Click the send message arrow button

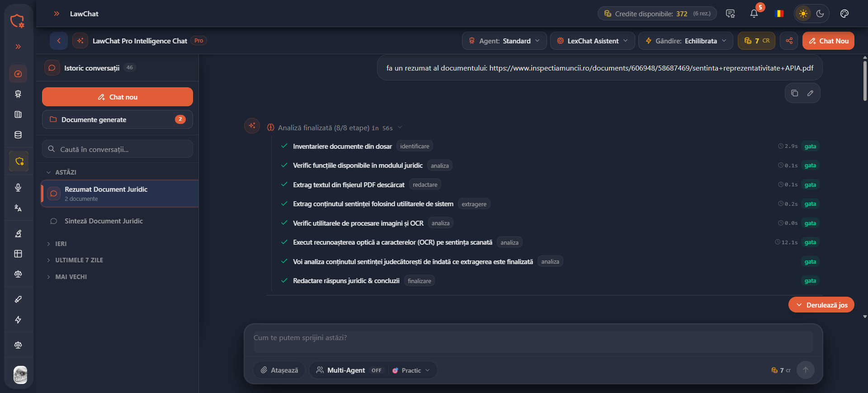click(x=806, y=370)
